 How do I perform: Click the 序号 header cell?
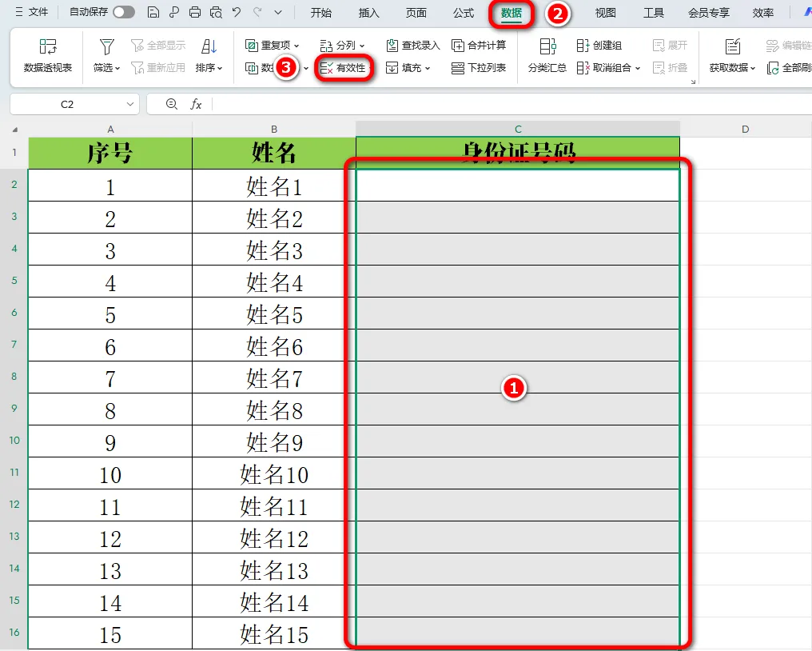point(110,153)
